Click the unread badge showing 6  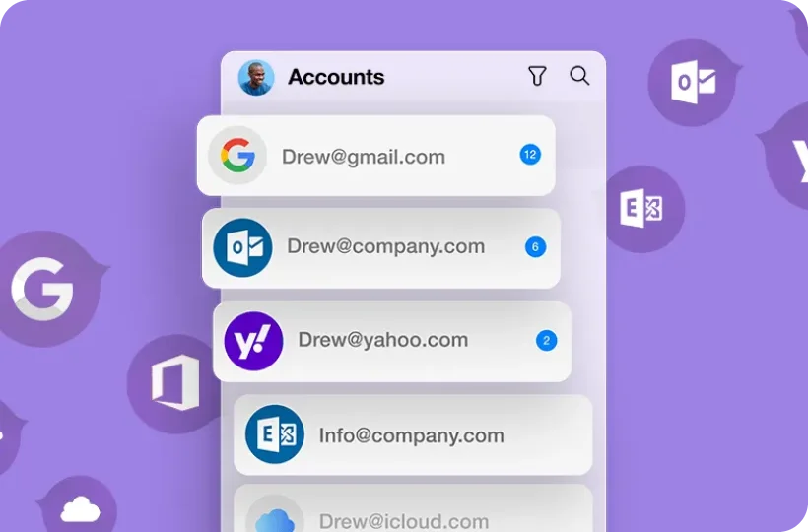(535, 247)
